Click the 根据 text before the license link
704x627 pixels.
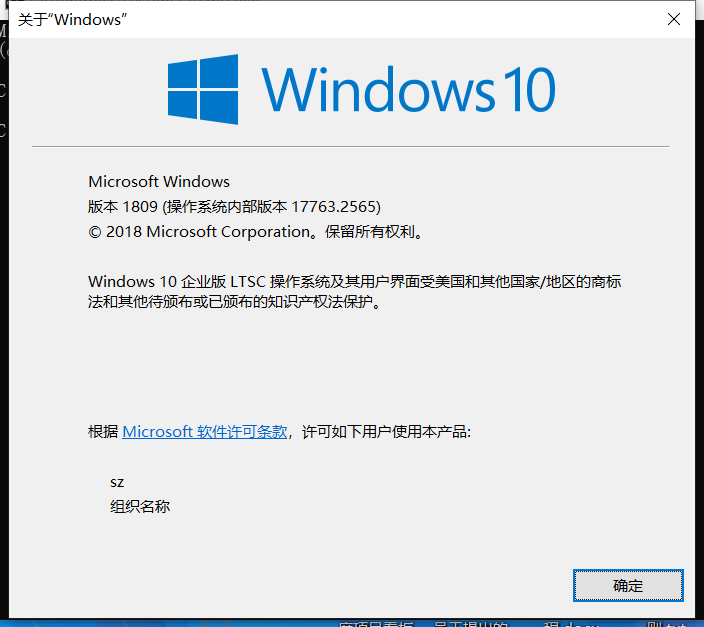pyautogui.click(x=103, y=432)
